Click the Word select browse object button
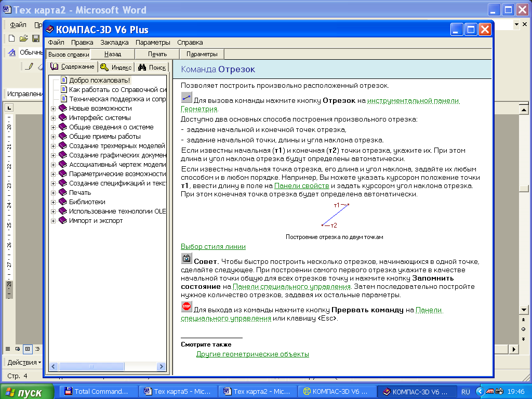 click(524, 329)
